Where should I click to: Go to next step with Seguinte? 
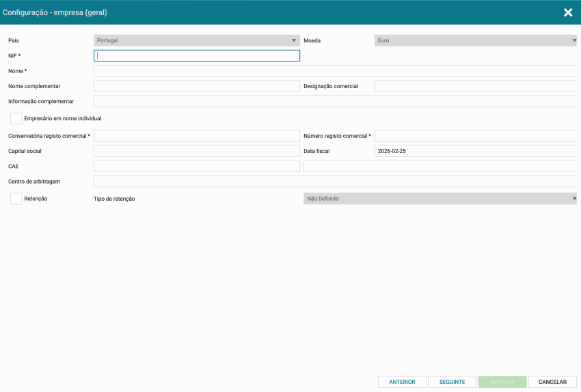click(452, 382)
